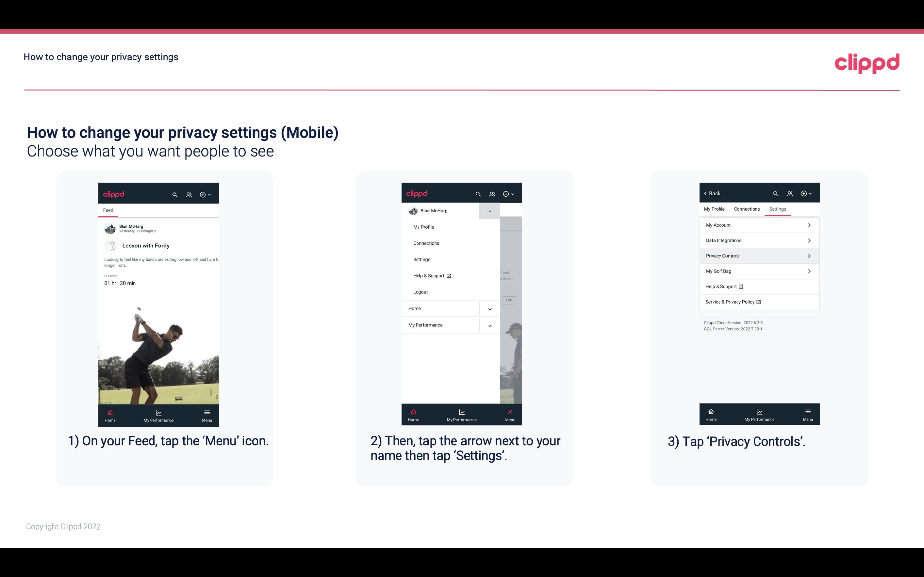The image size is (924, 577).
Task: Expand the Home dropdown in menu
Action: [x=489, y=308]
